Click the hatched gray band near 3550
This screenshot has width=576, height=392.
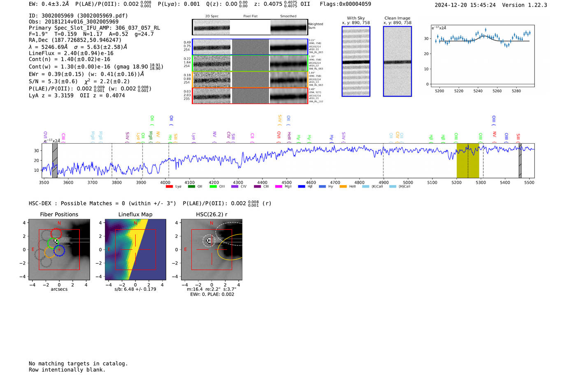pyautogui.click(x=55, y=160)
